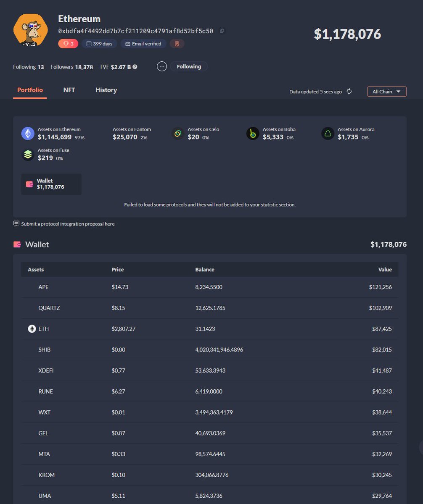Click the Assets on Aurora $1,735 value

(x=348, y=137)
